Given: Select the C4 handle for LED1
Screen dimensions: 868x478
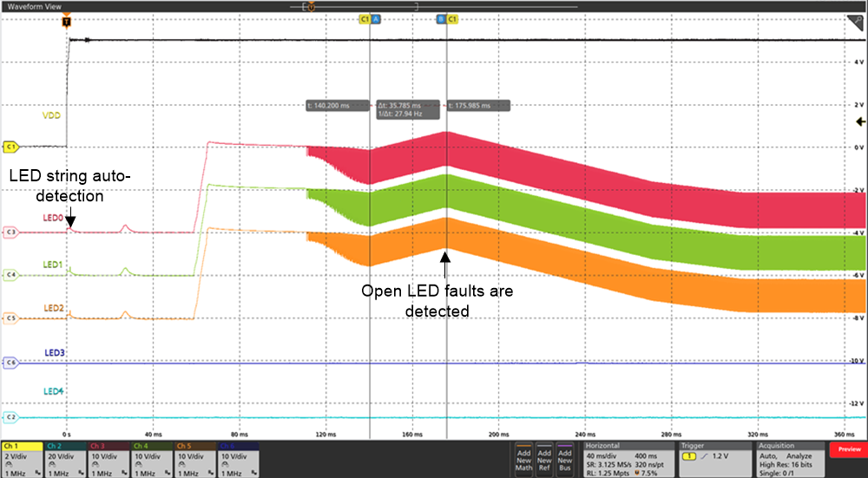Looking at the screenshot, I should coord(10,275).
